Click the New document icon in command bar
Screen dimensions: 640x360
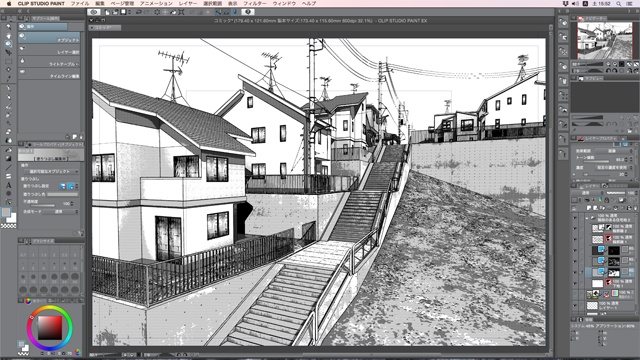(107, 12)
